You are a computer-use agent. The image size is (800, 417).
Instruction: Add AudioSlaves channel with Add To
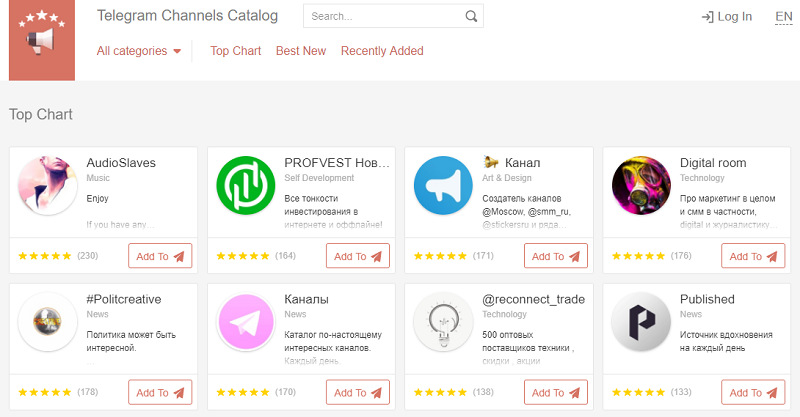(160, 256)
